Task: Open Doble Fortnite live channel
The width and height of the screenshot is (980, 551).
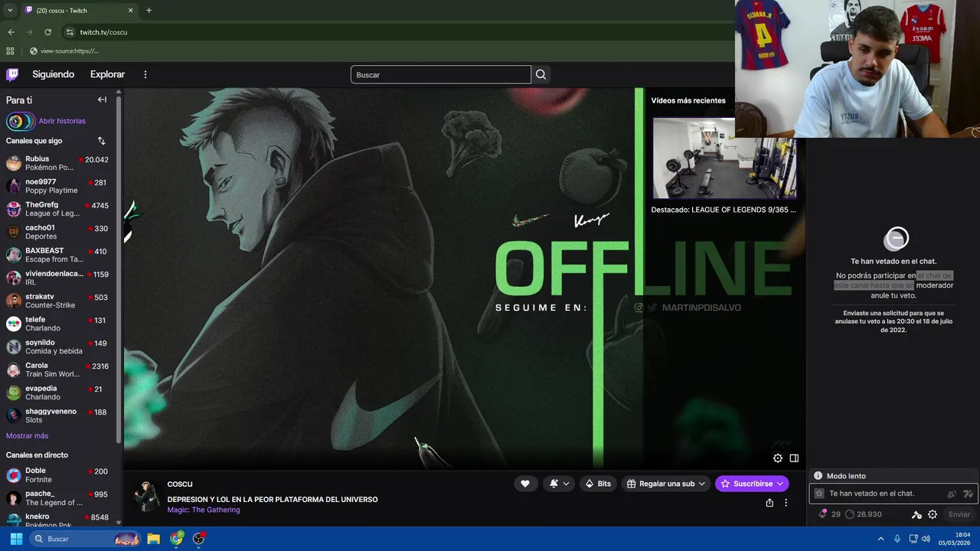Action: coord(58,475)
